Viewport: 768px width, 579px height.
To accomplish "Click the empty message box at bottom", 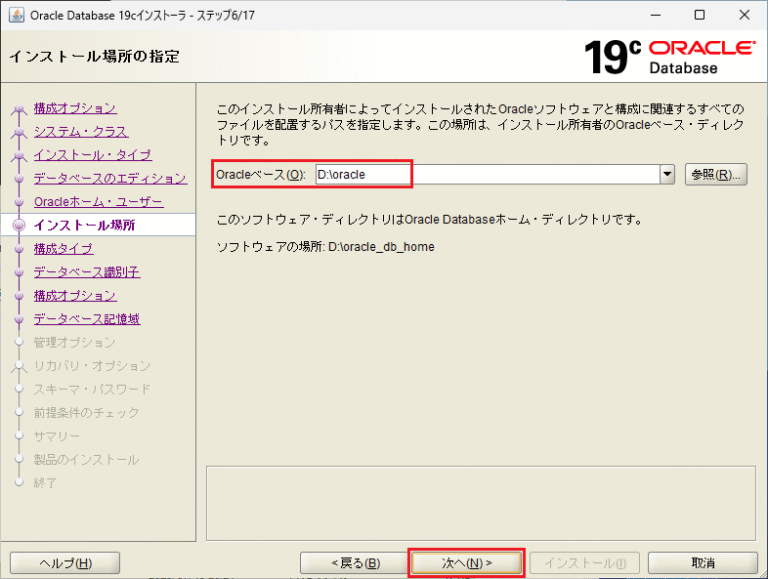I will (481, 503).
